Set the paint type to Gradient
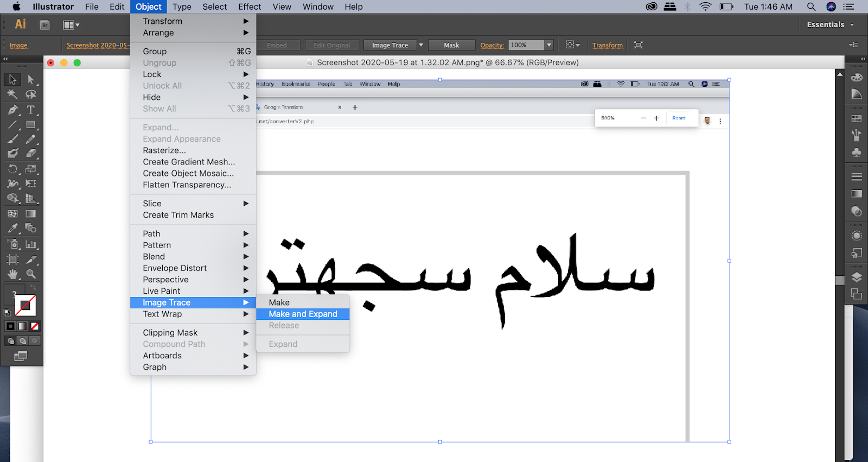Viewport: 868px width, 462px height. pyautogui.click(x=22, y=326)
